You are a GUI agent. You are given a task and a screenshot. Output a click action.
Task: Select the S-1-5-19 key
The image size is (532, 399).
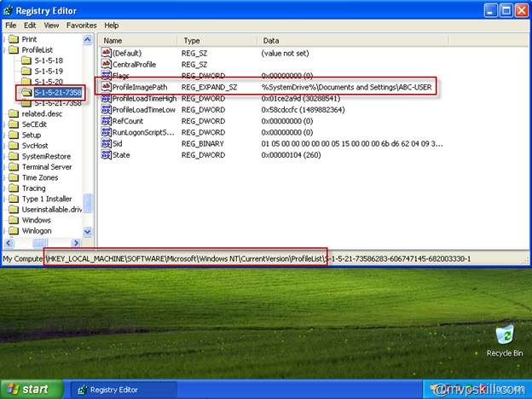click(49, 71)
